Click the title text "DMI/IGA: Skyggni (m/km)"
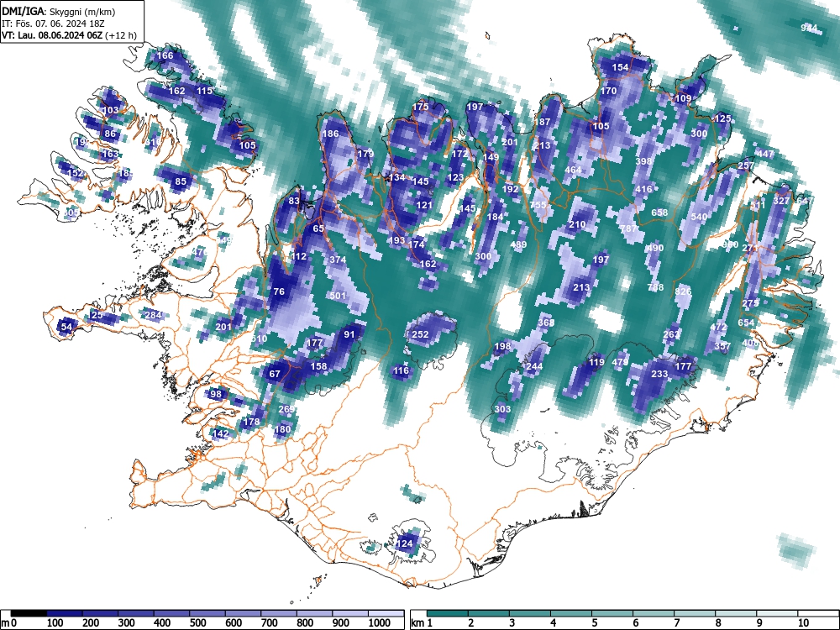840x630 pixels. click(x=59, y=11)
